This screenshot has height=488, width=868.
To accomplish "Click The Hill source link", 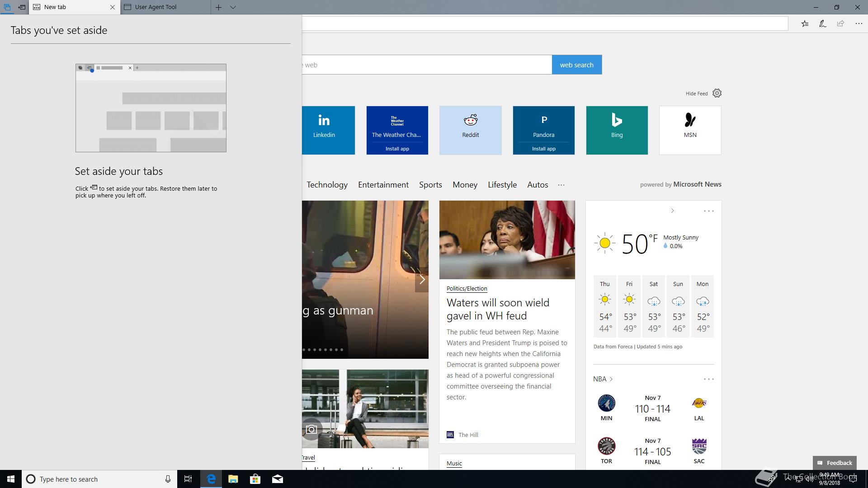I will [x=468, y=435].
